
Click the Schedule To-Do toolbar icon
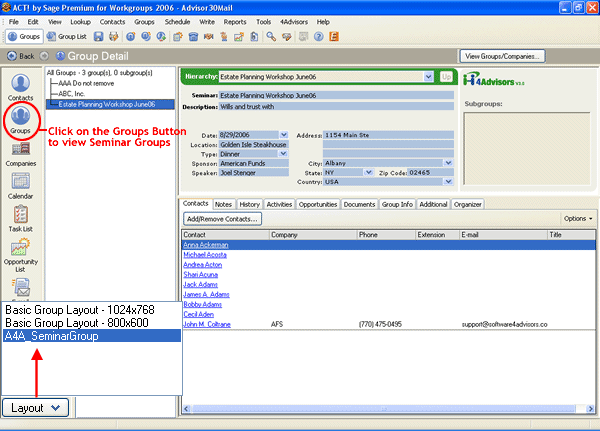click(x=224, y=37)
